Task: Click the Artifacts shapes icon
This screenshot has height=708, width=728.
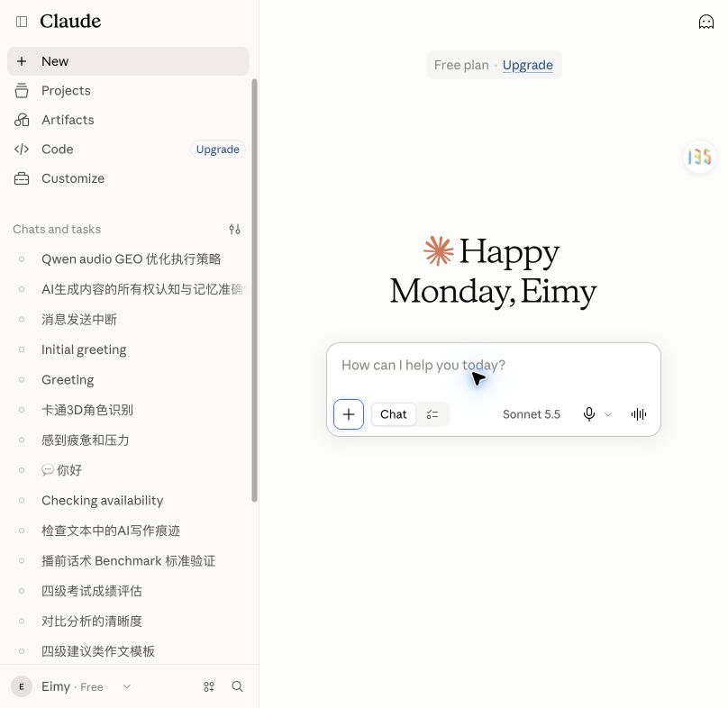Action: (22, 120)
